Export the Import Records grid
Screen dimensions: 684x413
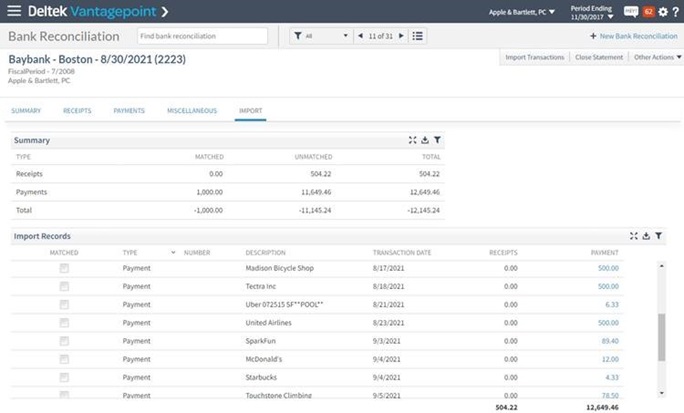click(646, 236)
